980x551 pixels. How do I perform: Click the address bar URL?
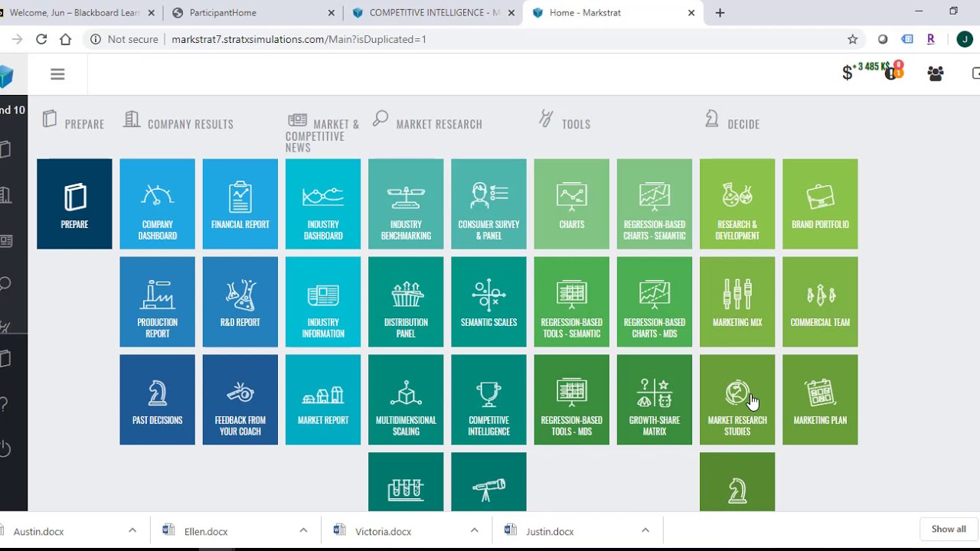click(299, 39)
